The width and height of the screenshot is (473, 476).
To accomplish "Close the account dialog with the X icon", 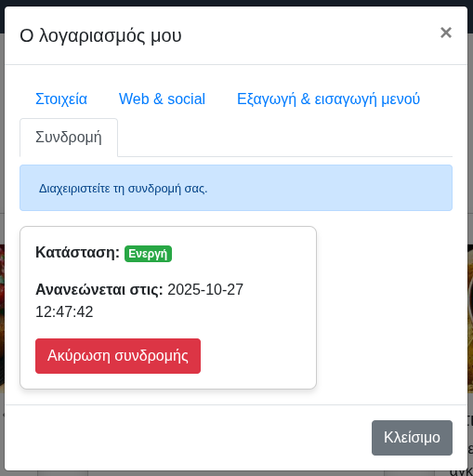I will pyautogui.click(x=446, y=33).
